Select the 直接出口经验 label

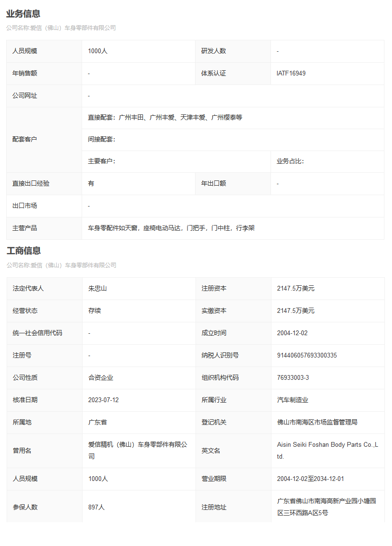click(31, 184)
